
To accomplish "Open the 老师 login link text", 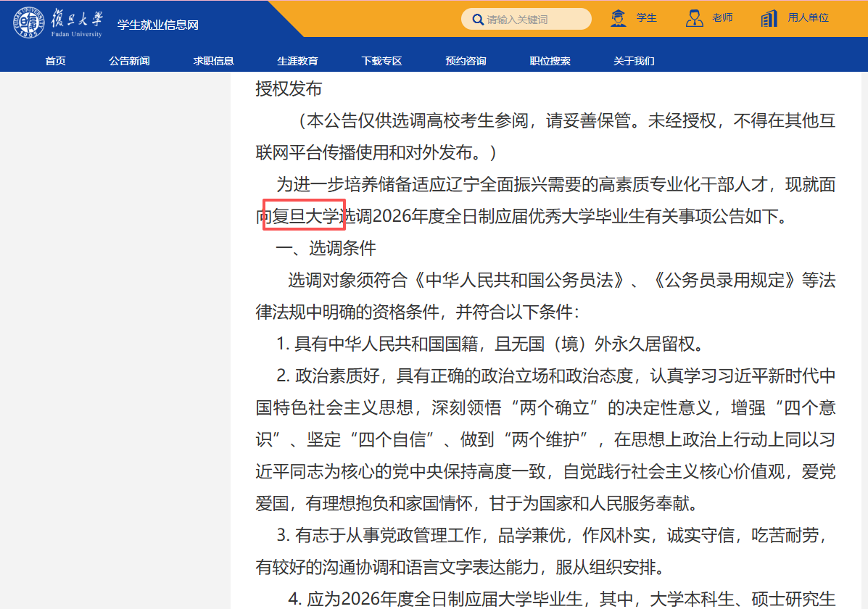I will 722,18.
